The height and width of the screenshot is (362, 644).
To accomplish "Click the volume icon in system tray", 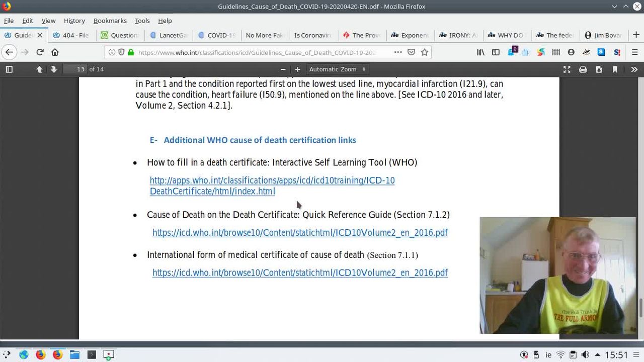I will [585, 355].
